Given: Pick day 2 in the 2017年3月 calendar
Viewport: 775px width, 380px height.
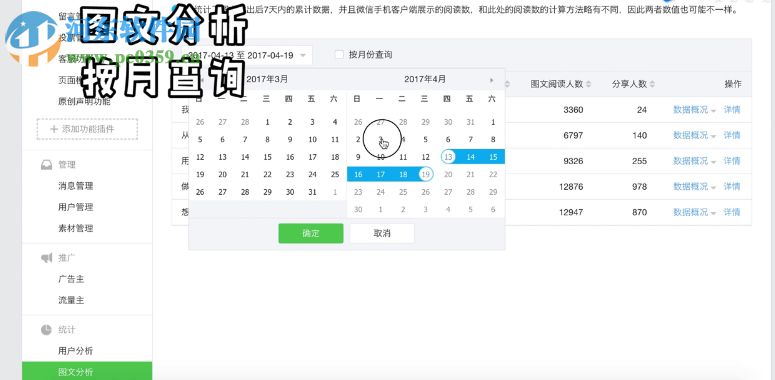Looking at the screenshot, I should point(290,123).
